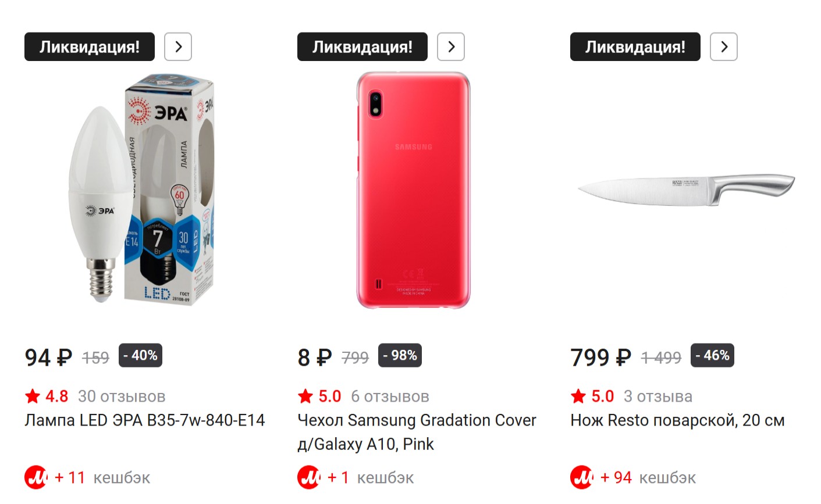Click the M cashback logo under the Samsung case

point(309,478)
